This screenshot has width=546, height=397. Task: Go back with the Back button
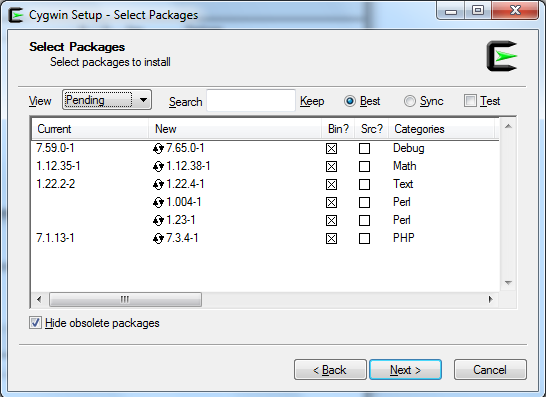tap(330, 369)
